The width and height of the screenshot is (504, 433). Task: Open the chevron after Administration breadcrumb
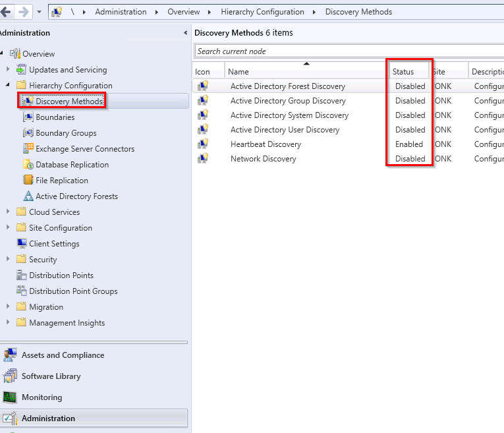157,13
